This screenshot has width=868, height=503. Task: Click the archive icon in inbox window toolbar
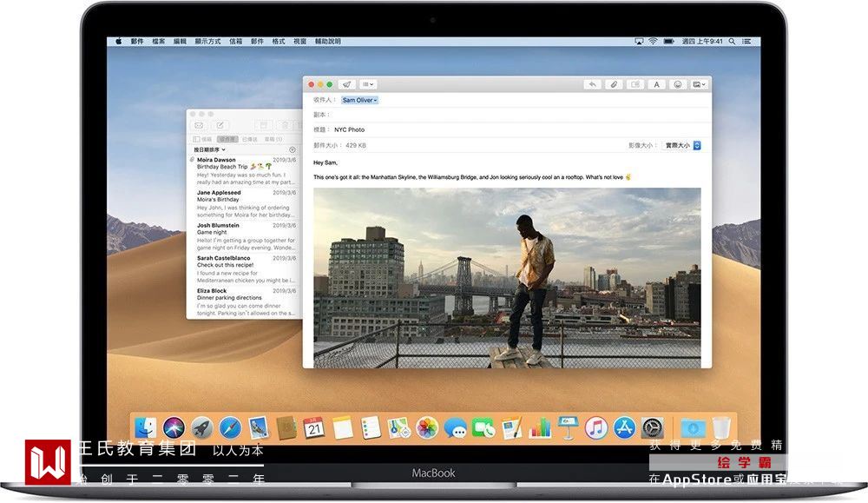point(264,125)
